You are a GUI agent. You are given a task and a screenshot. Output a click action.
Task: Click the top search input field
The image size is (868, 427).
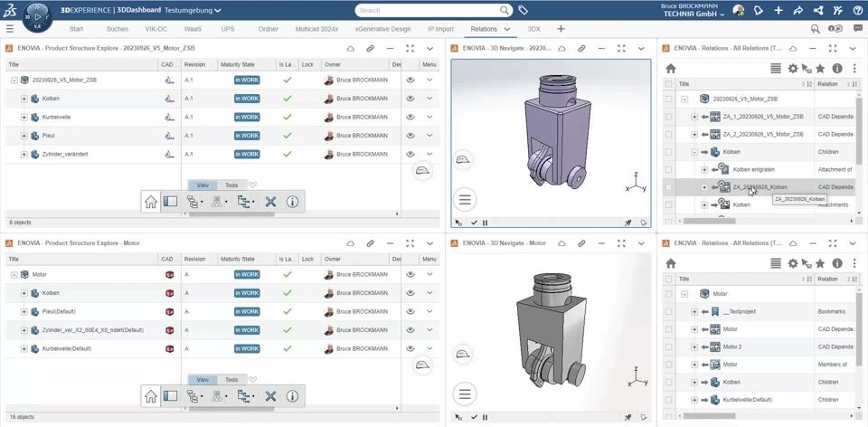425,11
